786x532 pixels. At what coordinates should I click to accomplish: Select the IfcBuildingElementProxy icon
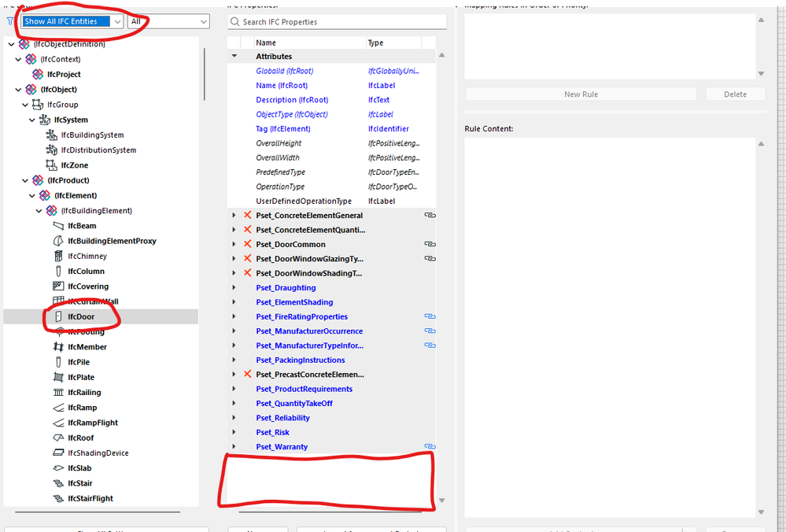(58, 241)
